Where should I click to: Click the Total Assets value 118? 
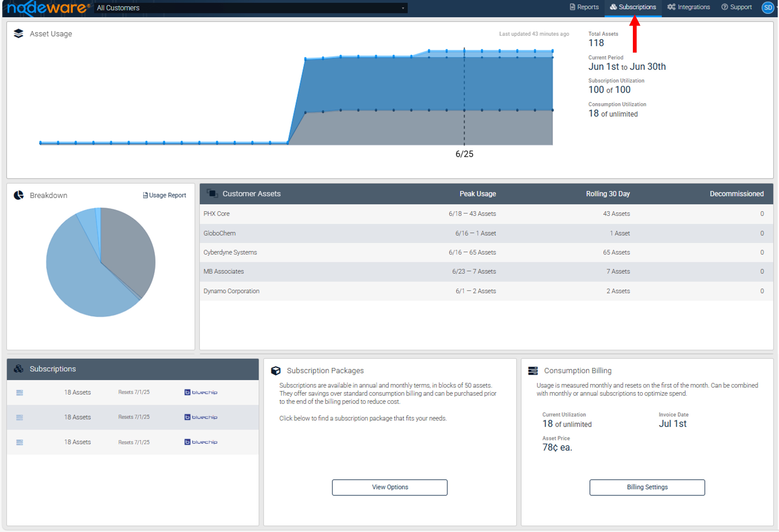coord(596,43)
